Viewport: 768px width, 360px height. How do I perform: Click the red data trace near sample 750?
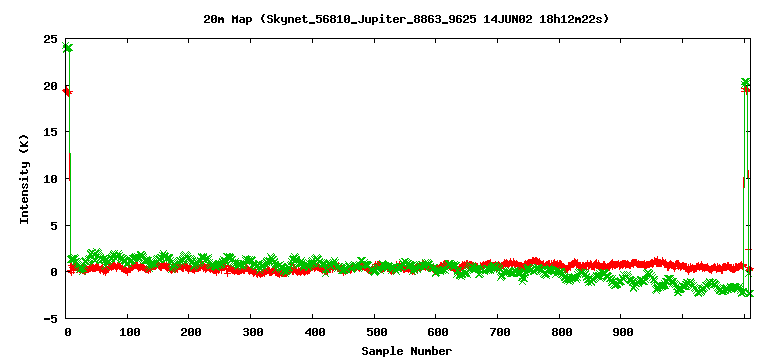point(529,263)
